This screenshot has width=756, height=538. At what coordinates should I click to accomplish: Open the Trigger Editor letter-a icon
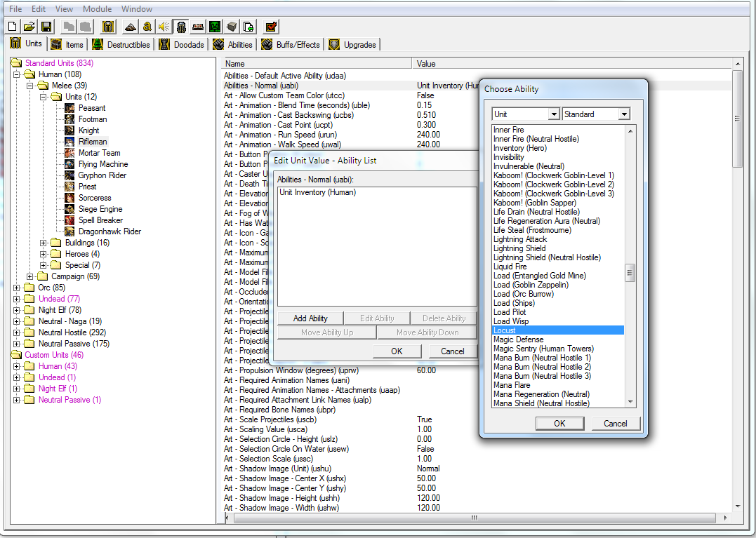[x=147, y=27]
